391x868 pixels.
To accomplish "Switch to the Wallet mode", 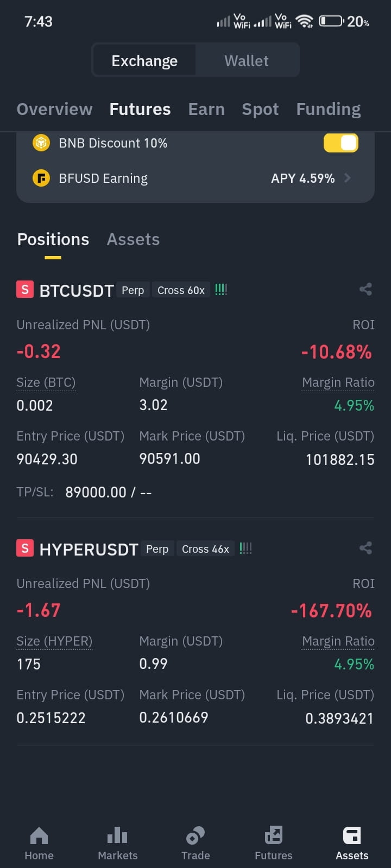I will coord(247,60).
